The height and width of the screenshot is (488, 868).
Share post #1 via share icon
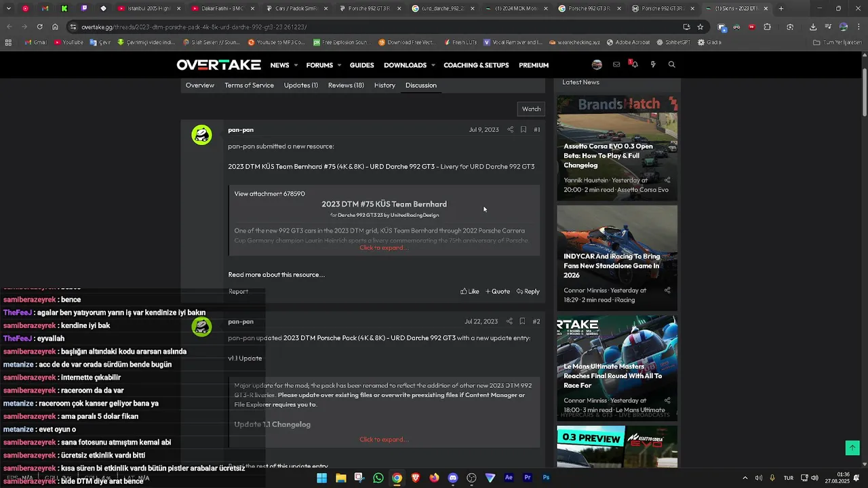(x=510, y=129)
